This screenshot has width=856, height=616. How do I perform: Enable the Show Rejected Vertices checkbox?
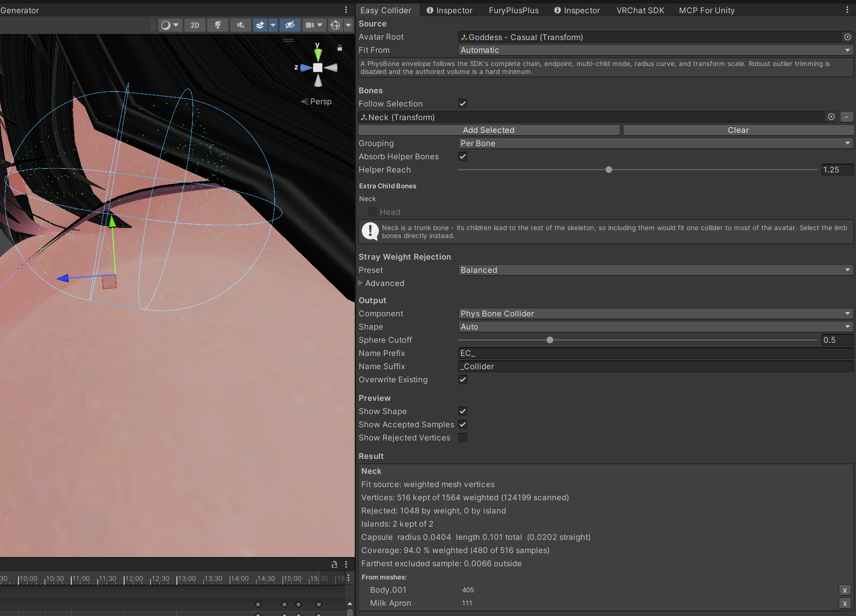tap(463, 437)
